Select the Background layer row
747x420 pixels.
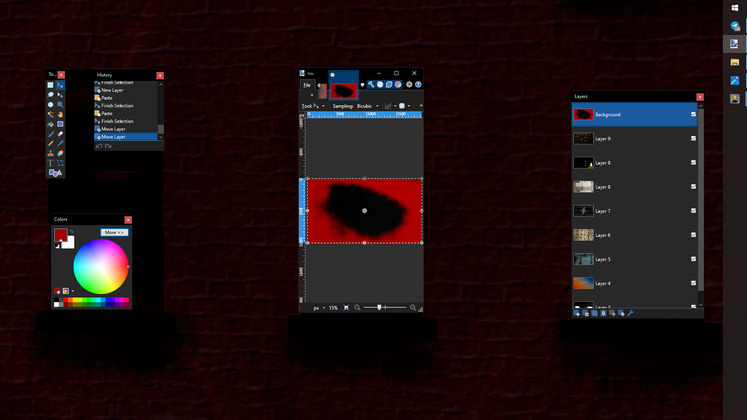[635, 114]
